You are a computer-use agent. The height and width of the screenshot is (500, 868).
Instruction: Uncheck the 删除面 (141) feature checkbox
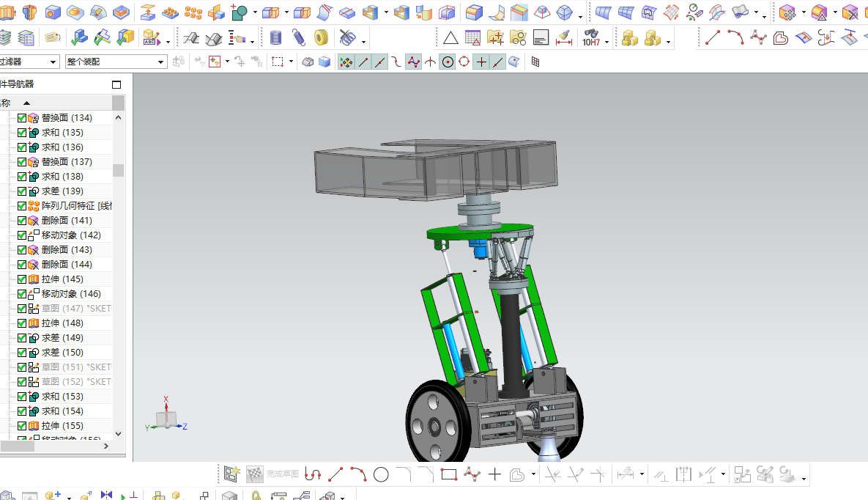point(21,221)
